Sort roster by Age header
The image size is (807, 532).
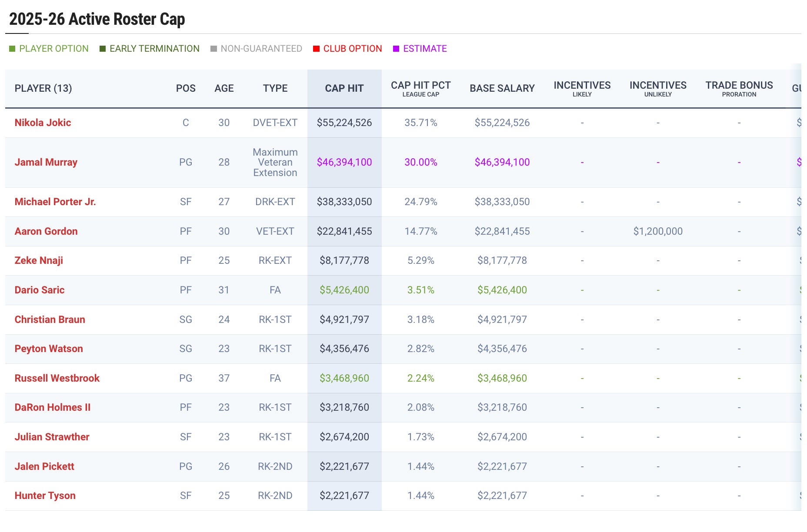point(224,88)
